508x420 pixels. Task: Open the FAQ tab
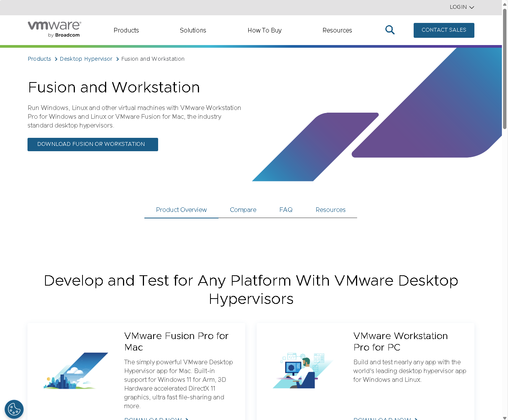click(x=286, y=210)
